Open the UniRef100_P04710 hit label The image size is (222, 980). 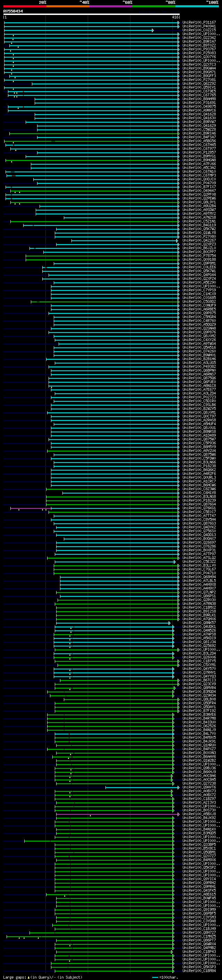coord(199,573)
